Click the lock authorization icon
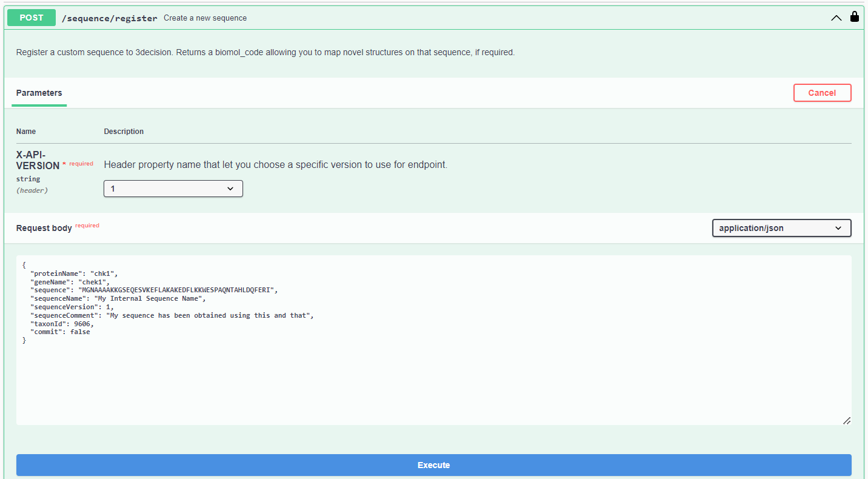This screenshot has width=868, height=479. (x=855, y=17)
